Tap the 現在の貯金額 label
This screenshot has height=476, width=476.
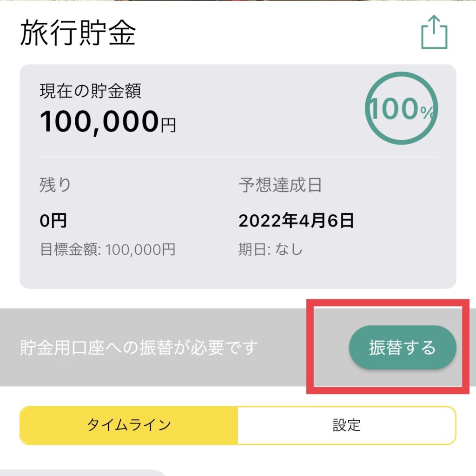[x=90, y=91]
